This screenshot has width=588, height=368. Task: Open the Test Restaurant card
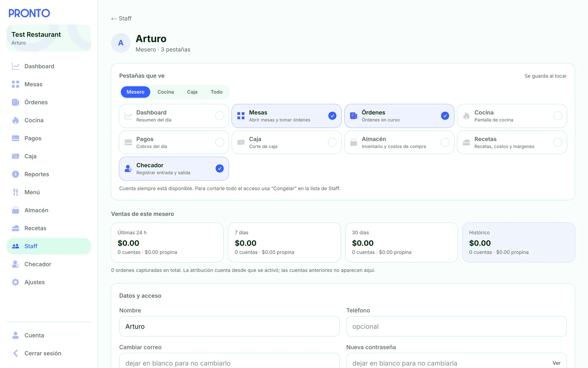pyautogui.click(x=49, y=38)
